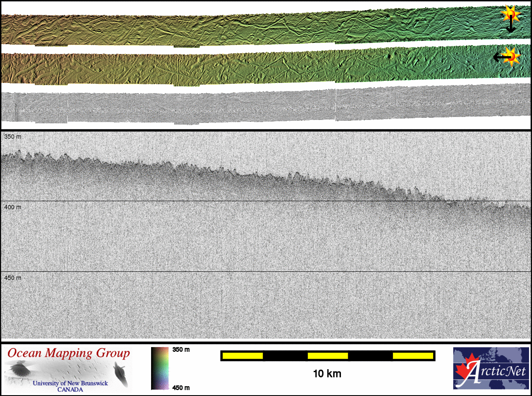This screenshot has height=396, width=532.
Task: Click the 400 m depth label in the profile
Action: coord(12,207)
